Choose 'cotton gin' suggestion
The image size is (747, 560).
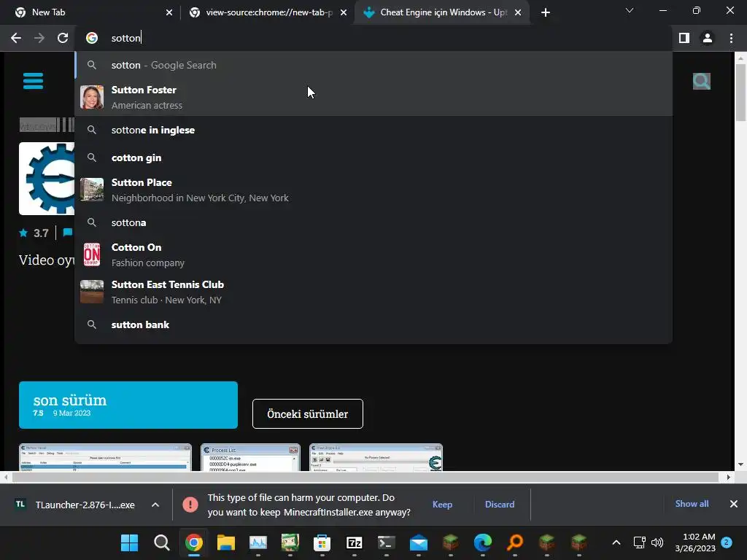click(373, 157)
